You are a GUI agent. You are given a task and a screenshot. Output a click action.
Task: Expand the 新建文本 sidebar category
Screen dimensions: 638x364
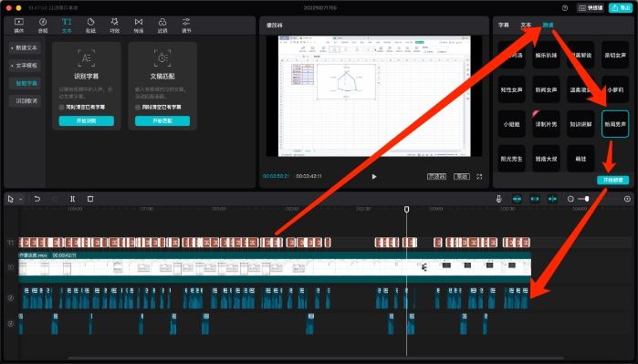[x=26, y=48]
